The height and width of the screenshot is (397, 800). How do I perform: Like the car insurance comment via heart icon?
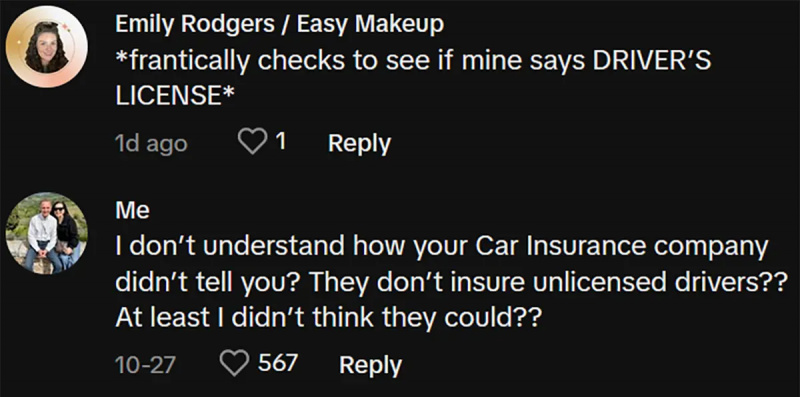(234, 364)
